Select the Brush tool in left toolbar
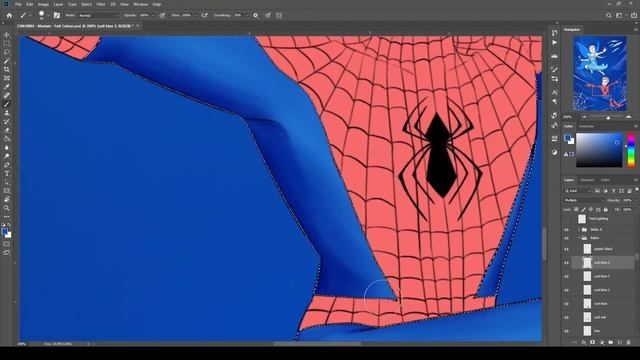This screenshot has height=360, width=640. click(x=7, y=104)
